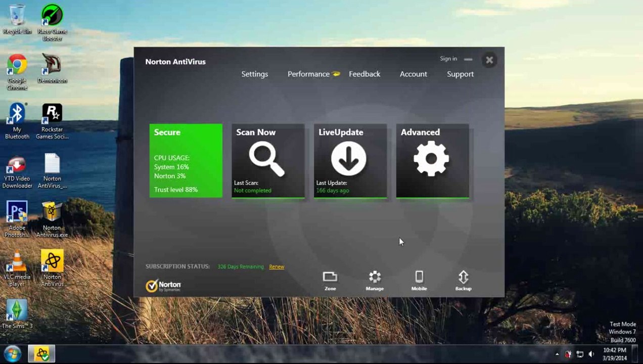Click the Norton taskbar button
This screenshot has width=643, height=364.
[41, 353]
